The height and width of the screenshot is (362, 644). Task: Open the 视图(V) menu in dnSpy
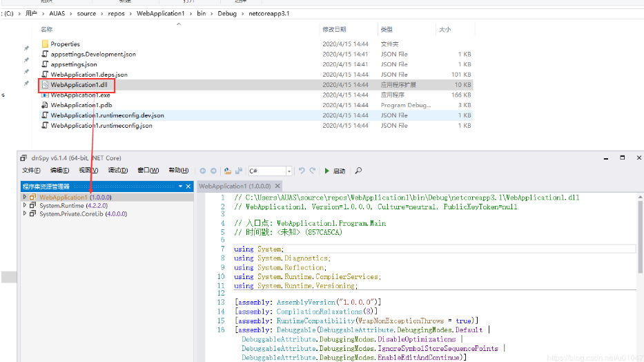(x=88, y=170)
